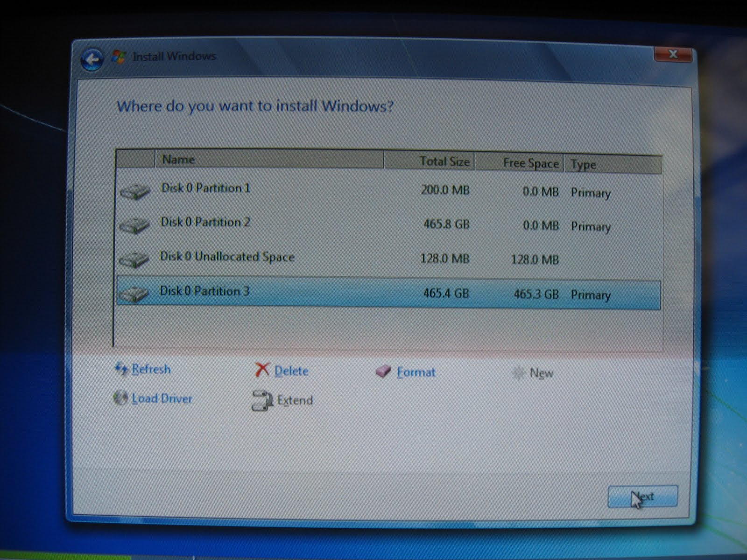Click the Install Windows title text
The height and width of the screenshot is (560, 747).
tap(174, 56)
